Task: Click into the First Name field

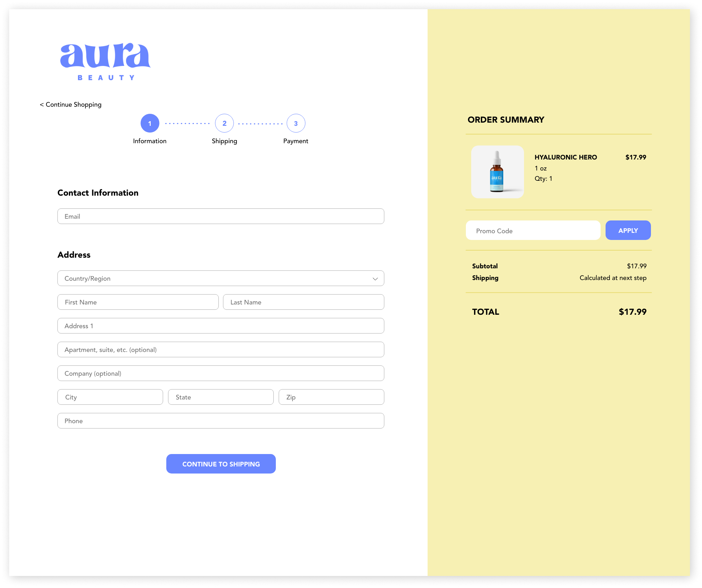Action: 138,302
